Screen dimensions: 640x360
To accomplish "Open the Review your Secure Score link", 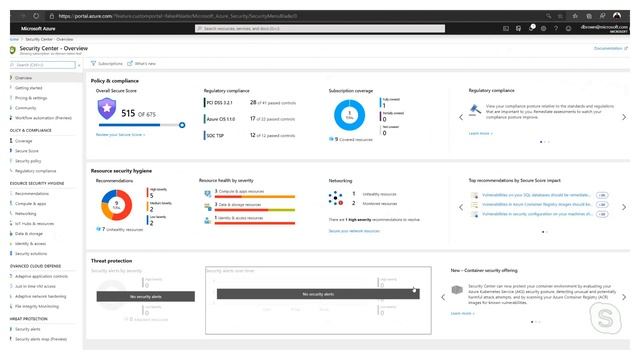I will tap(120, 134).
